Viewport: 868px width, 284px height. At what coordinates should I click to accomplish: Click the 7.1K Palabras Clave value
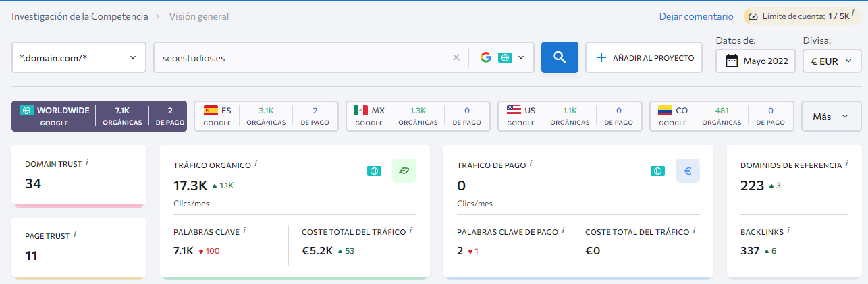coord(184,250)
